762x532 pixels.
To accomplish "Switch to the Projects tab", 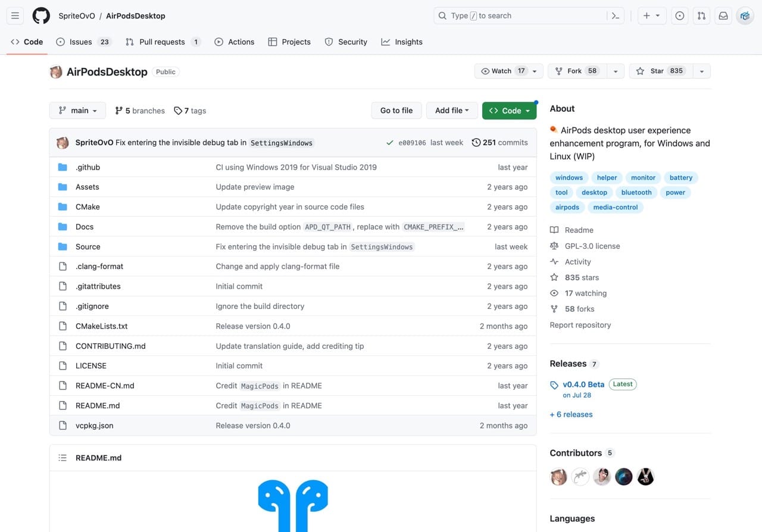I will click(289, 42).
